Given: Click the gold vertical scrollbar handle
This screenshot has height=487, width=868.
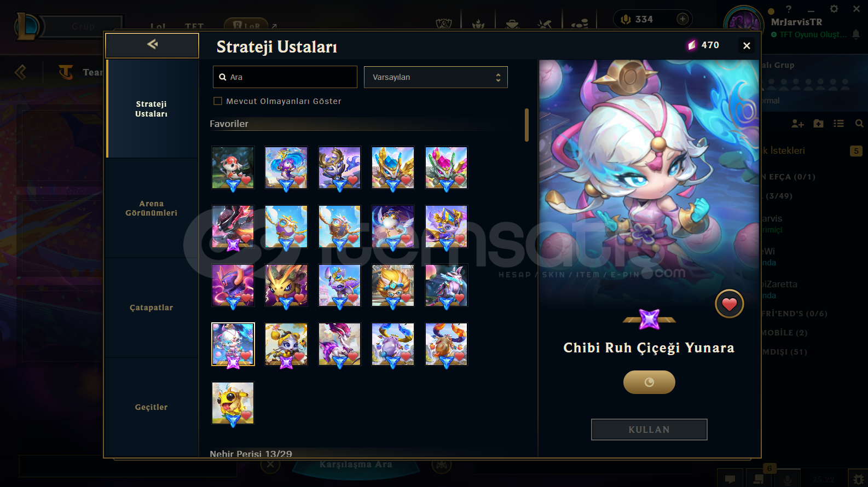Looking at the screenshot, I should [x=526, y=125].
